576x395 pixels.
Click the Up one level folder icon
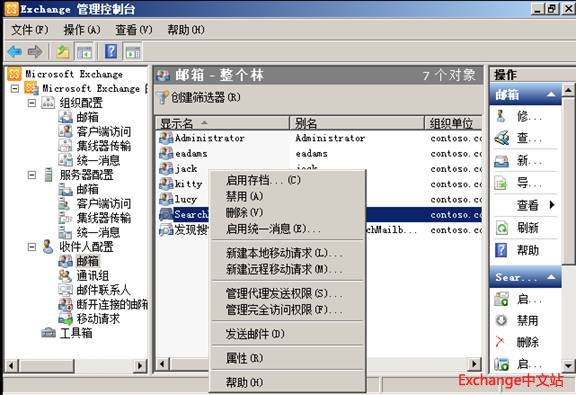click(63, 51)
